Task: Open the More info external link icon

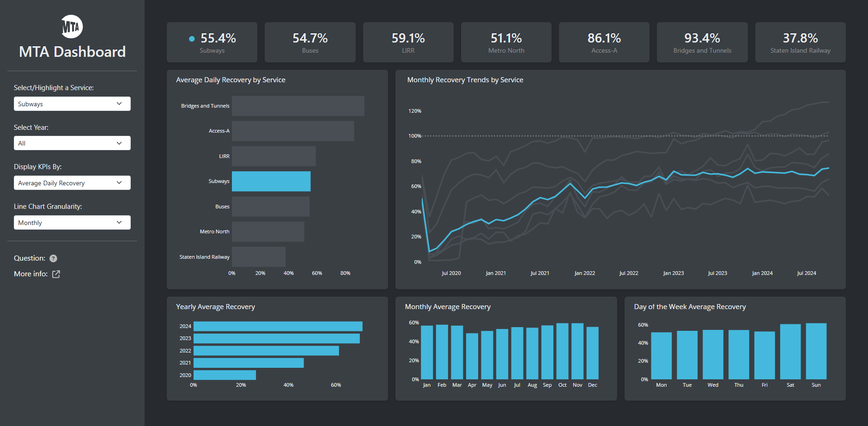Action: click(56, 274)
